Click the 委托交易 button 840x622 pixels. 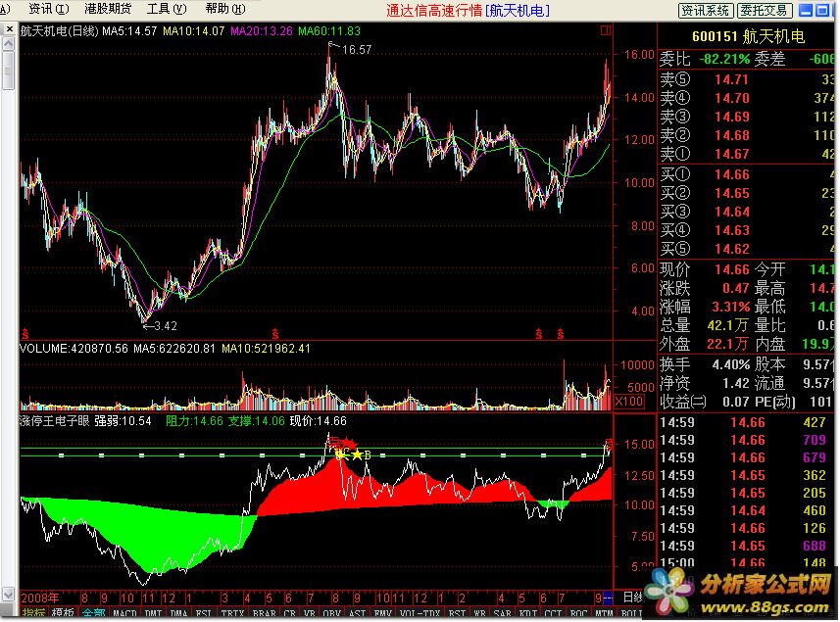[x=765, y=10]
